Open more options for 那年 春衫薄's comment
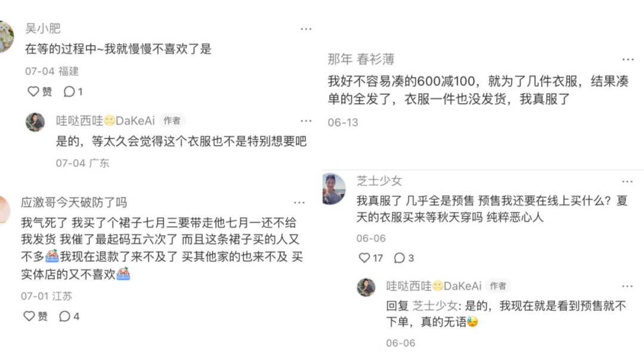Image resolution: width=644 pixels, height=352 pixels. [x=627, y=60]
